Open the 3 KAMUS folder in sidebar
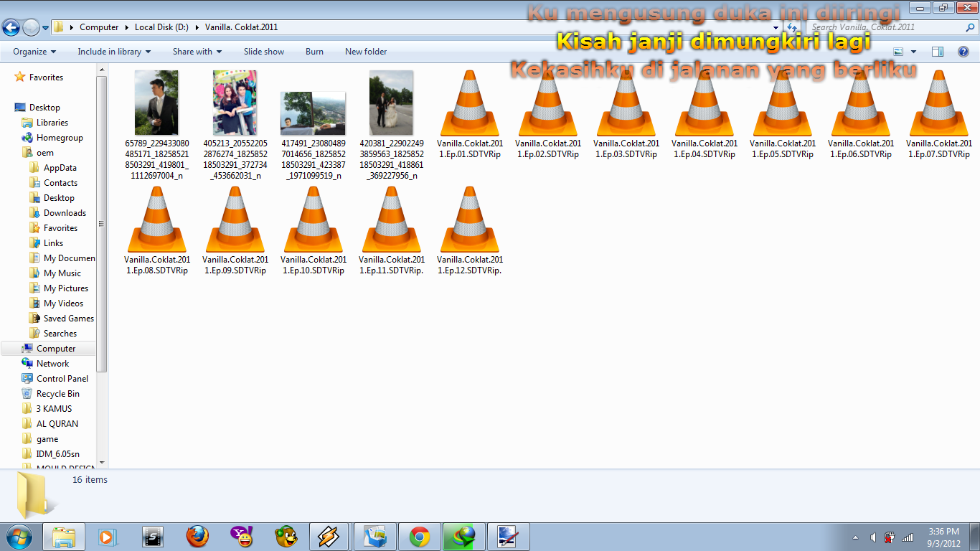Image resolution: width=980 pixels, height=551 pixels. 54,409
